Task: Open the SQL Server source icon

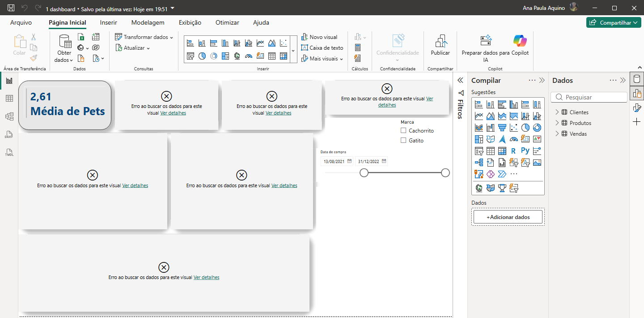Action: coord(81,58)
